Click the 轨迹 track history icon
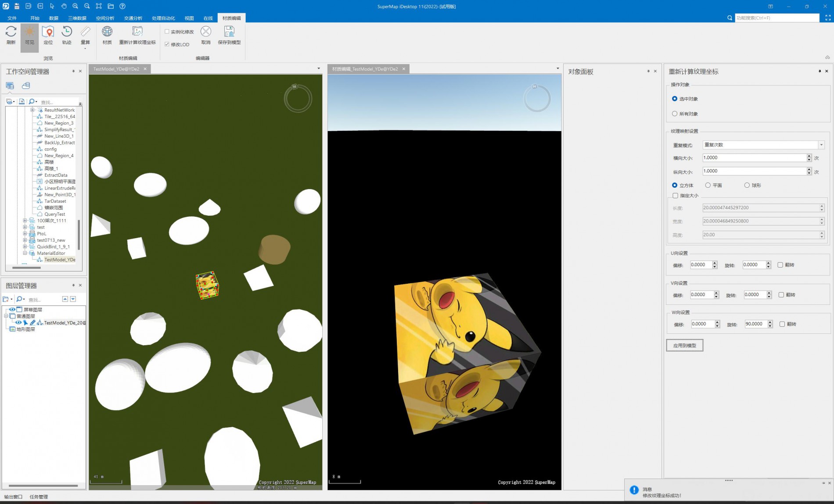This screenshot has height=504, width=834. (67, 32)
